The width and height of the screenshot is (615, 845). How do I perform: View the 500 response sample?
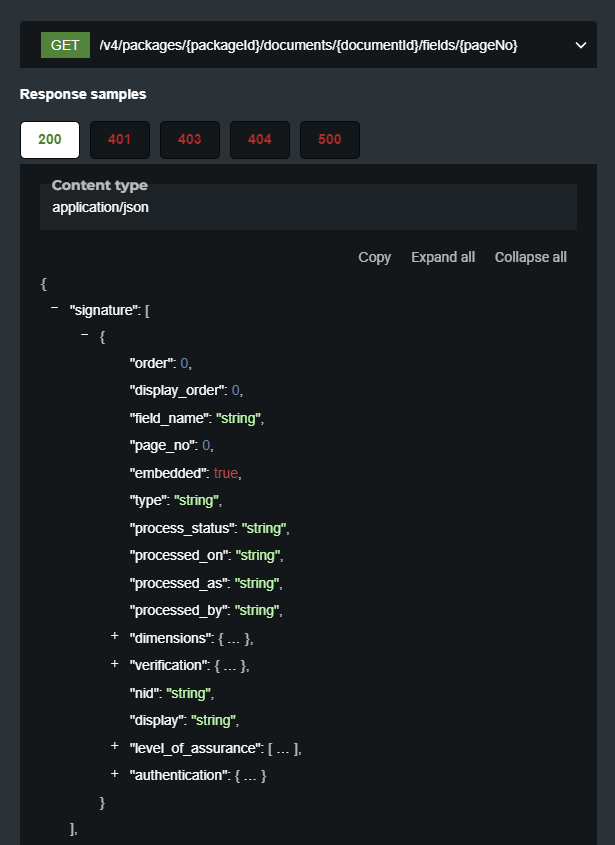point(330,140)
